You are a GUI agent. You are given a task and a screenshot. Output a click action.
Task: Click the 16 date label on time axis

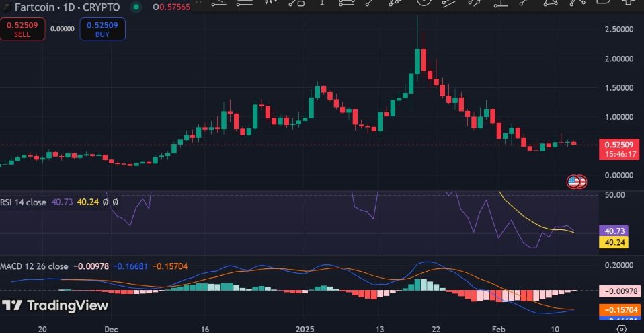tap(205, 329)
